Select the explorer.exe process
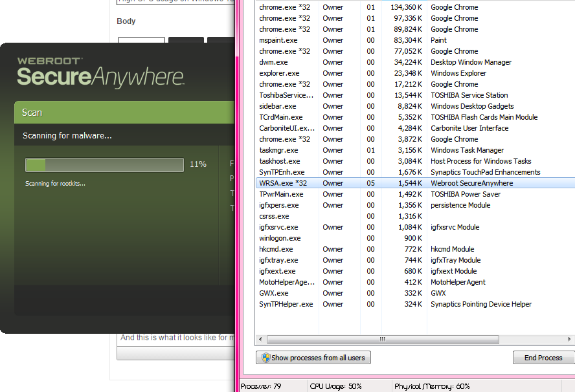575x392 pixels. 415,73
